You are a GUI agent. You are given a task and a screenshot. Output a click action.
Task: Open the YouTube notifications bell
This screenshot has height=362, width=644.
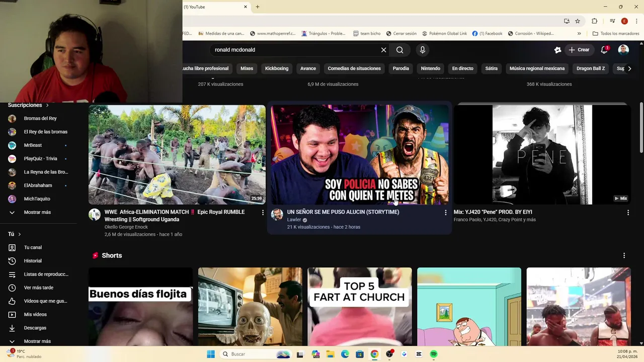604,50
